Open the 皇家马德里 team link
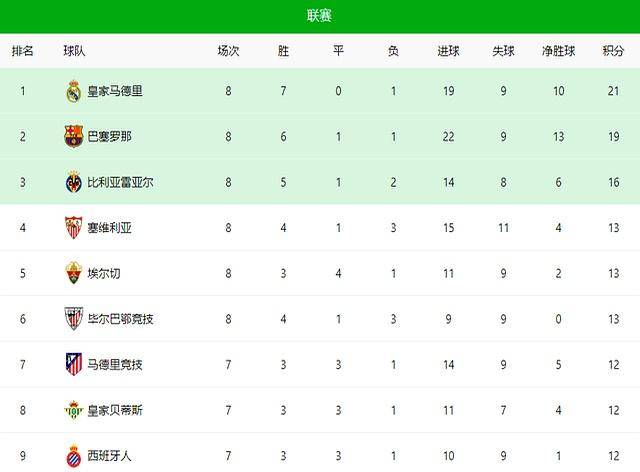 tap(116, 91)
